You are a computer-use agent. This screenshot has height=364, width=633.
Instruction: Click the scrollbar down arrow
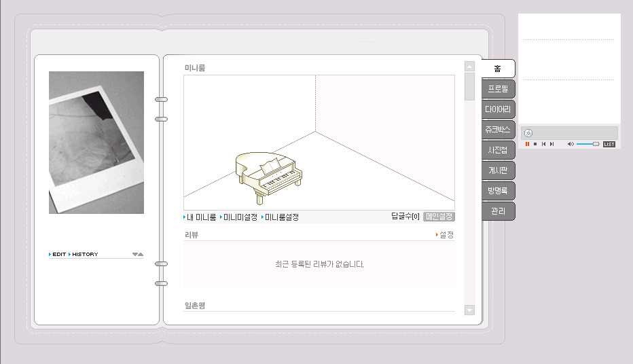pyautogui.click(x=469, y=310)
